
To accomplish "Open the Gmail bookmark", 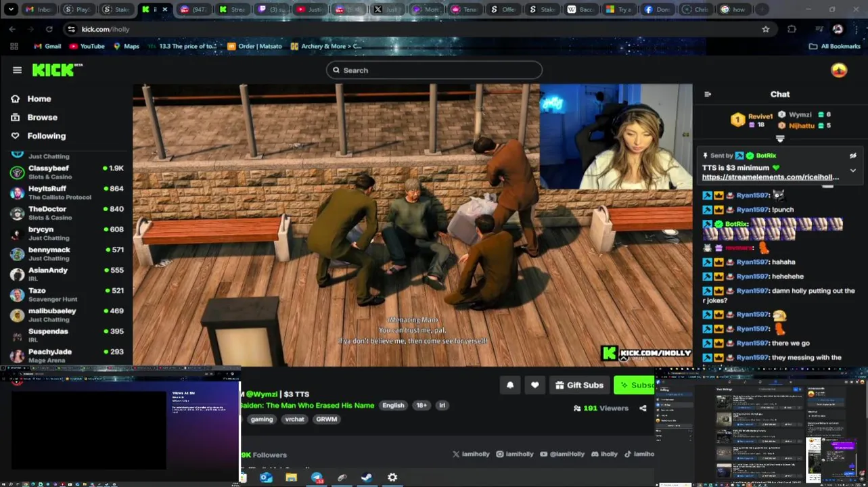I will (x=47, y=46).
